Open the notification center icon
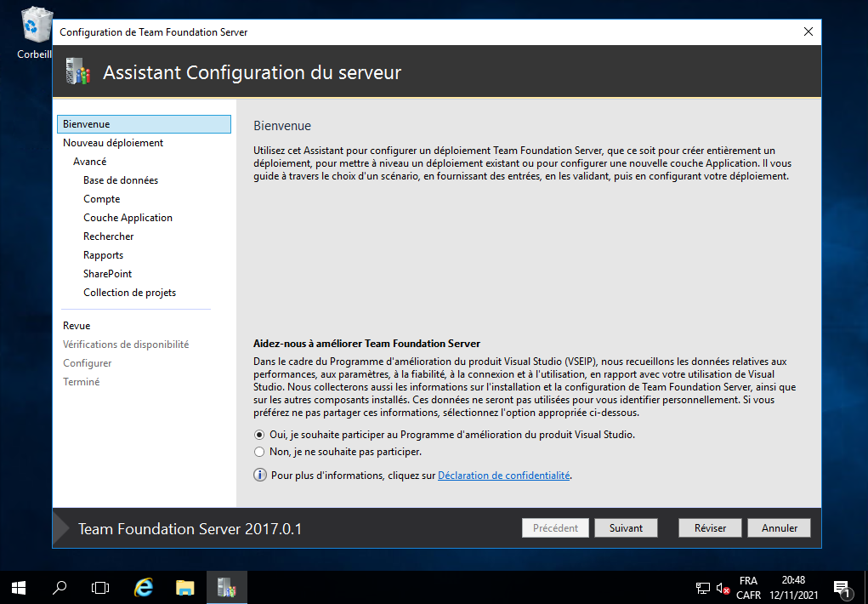868x604 pixels. [842, 588]
